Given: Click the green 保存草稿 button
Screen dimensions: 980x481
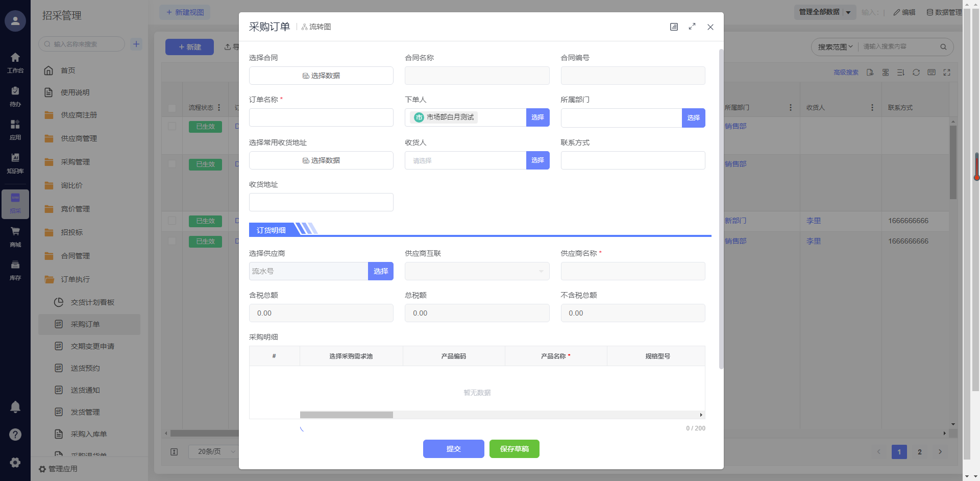Looking at the screenshot, I should click(x=514, y=449).
